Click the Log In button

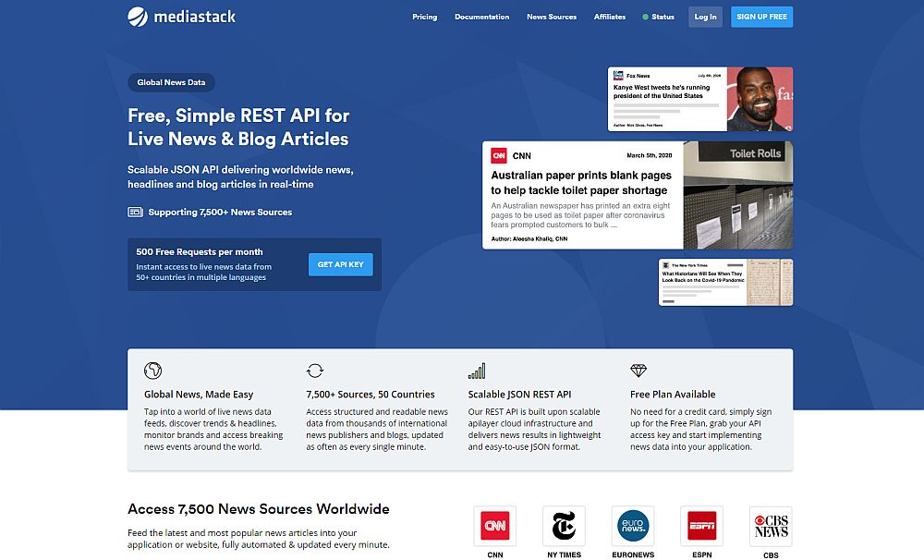[705, 16]
